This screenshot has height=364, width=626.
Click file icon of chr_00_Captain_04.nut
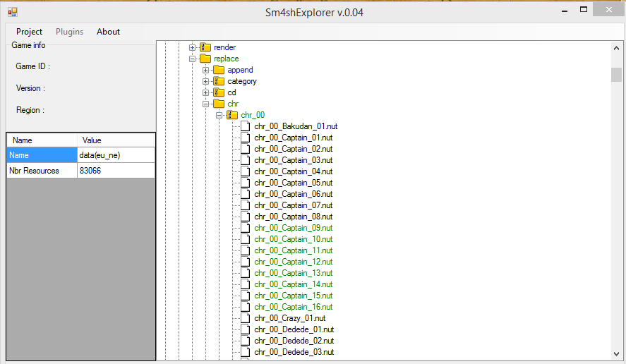click(246, 171)
